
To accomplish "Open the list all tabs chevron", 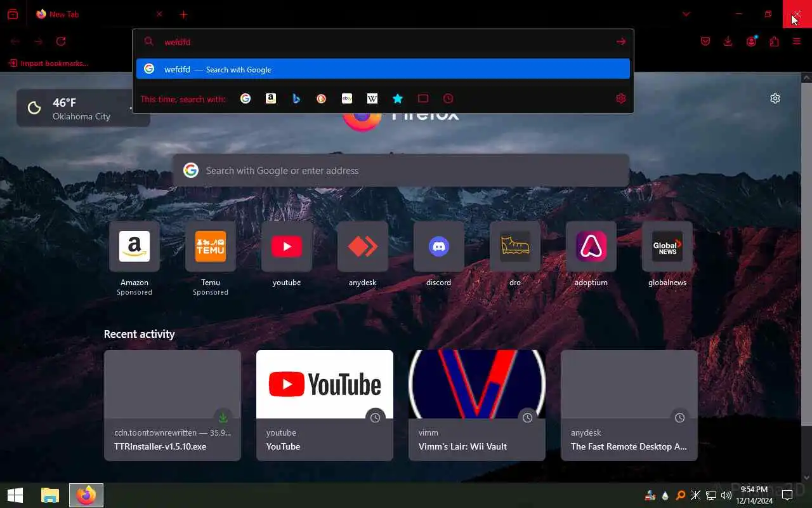I will (x=686, y=14).
